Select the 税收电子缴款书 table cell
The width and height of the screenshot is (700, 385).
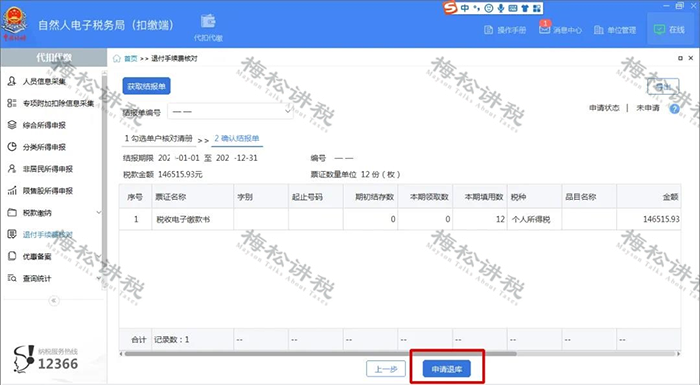click(192, 219)
